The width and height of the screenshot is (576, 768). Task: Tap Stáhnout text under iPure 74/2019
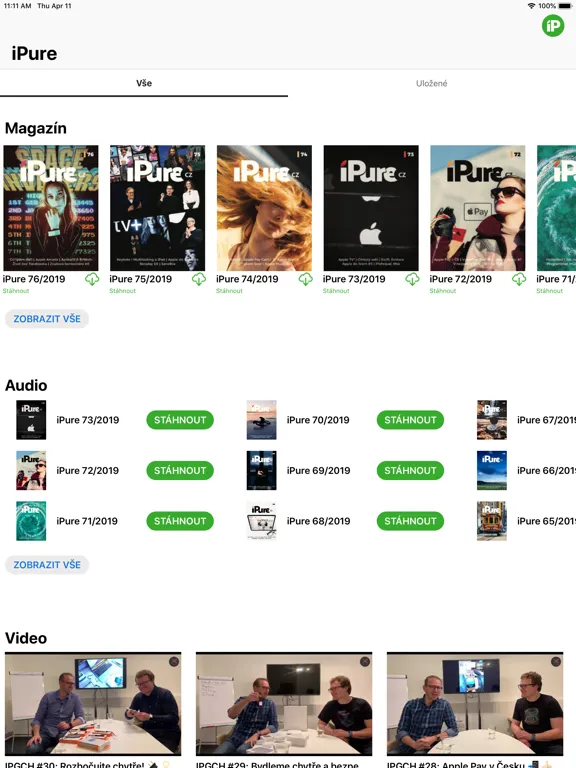point(229,291)
